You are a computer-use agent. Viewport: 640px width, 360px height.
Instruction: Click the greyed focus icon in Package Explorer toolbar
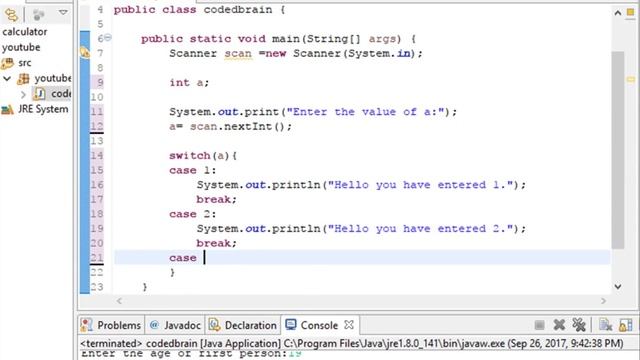pos(39,15)
